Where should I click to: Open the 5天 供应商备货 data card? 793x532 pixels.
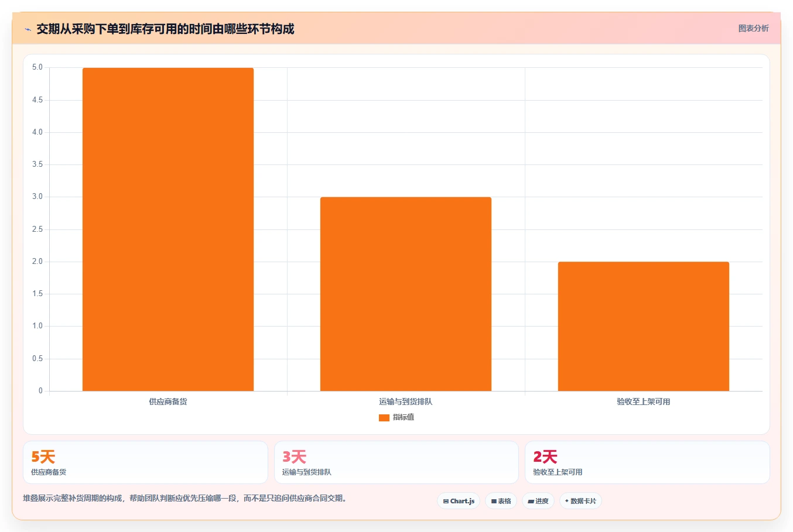[145, 462]
